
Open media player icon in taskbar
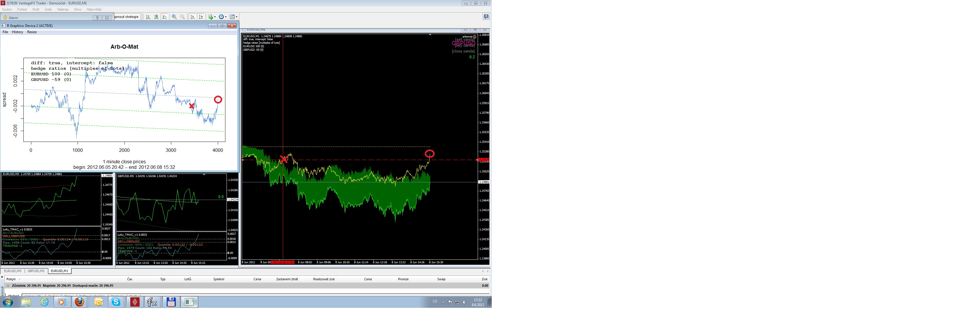coord(62,303)
